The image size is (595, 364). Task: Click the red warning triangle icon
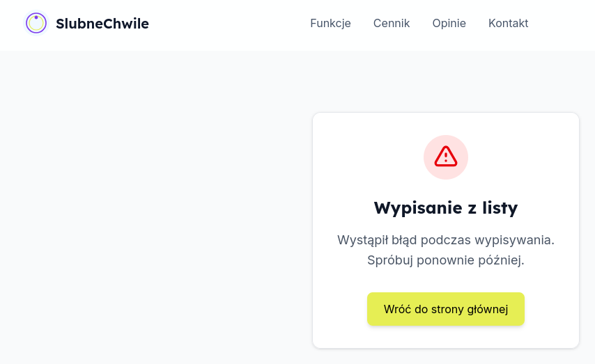coord(446,157)
